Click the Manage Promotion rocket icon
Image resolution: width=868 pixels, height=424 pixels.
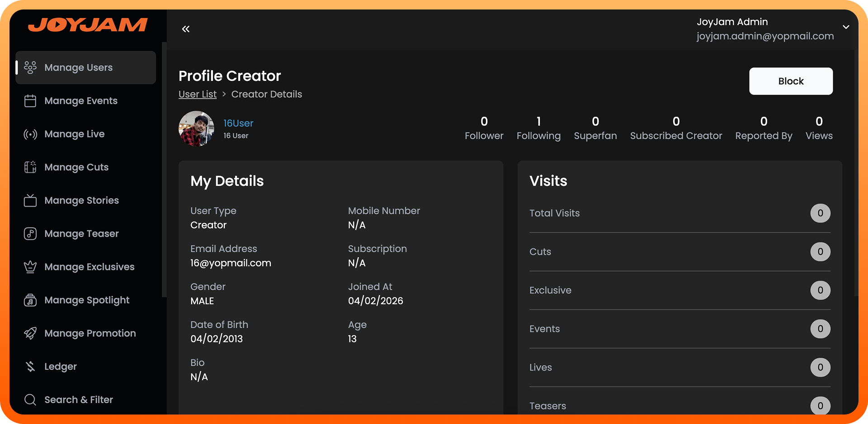[30, 333]
